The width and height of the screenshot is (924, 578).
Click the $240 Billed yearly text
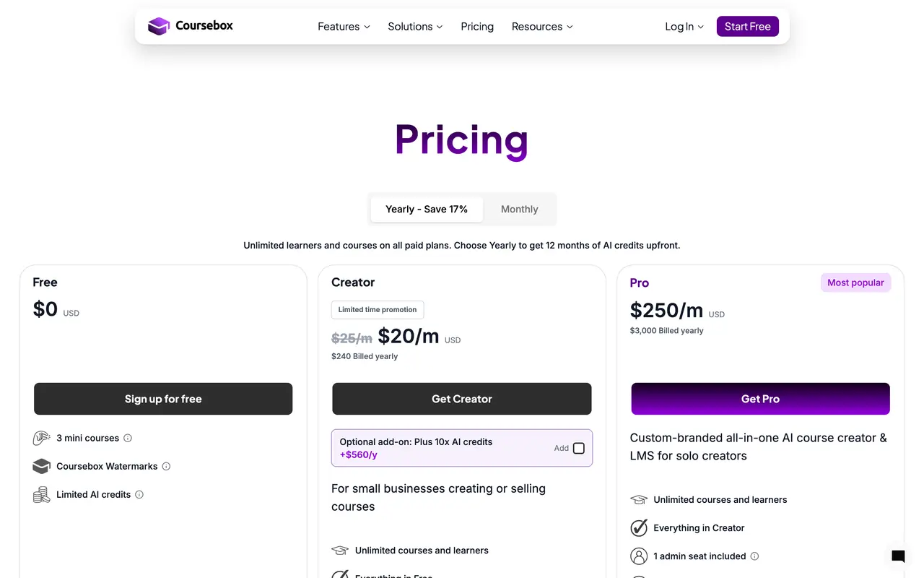point(365,356)
